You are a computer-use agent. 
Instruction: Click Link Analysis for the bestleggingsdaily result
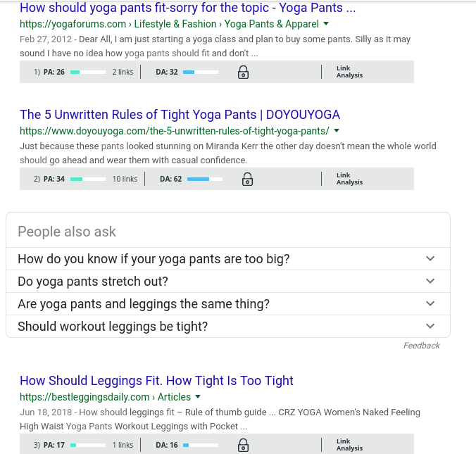coord(349,445)
